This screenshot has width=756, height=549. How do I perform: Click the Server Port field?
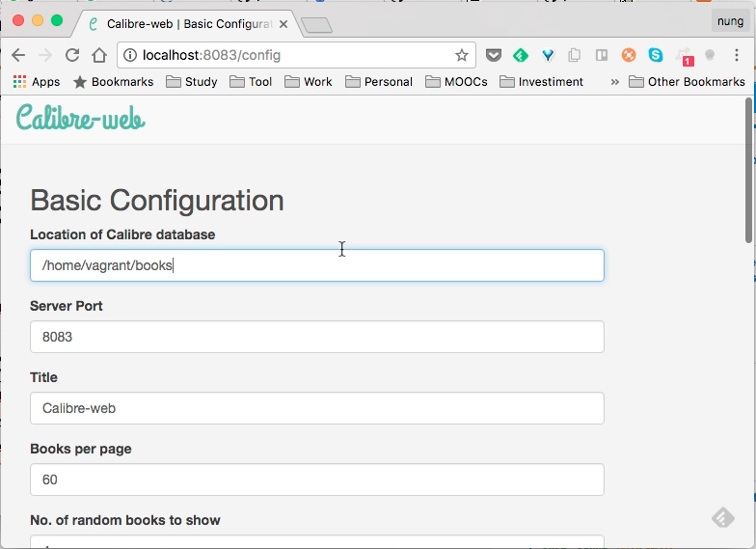pos(316,337)
